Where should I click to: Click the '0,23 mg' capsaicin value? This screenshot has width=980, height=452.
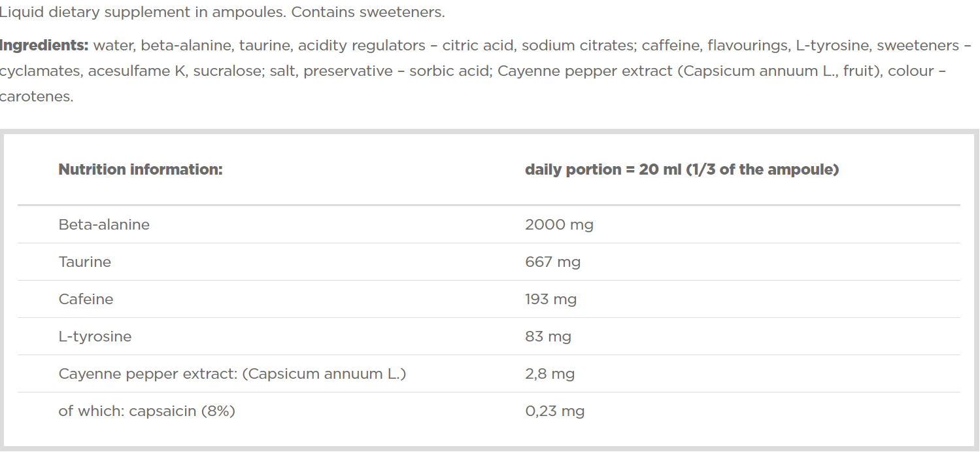click(x=554, y=411)
